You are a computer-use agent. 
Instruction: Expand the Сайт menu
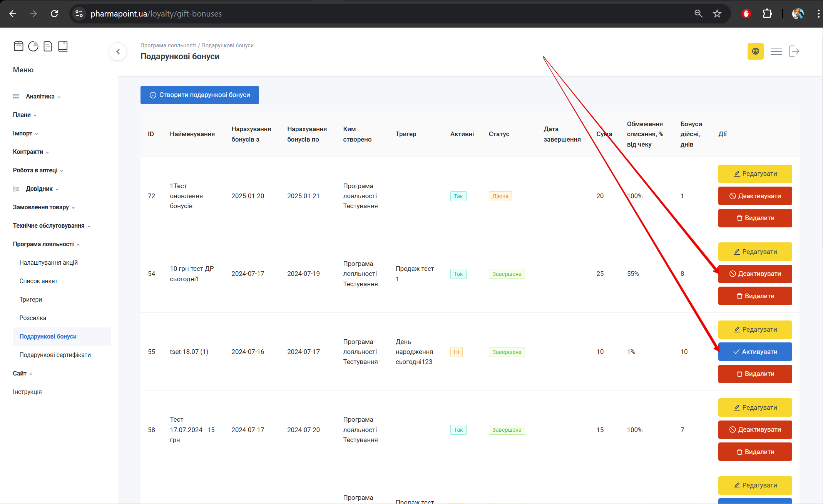pyautogui.click(x=22, y=374)
